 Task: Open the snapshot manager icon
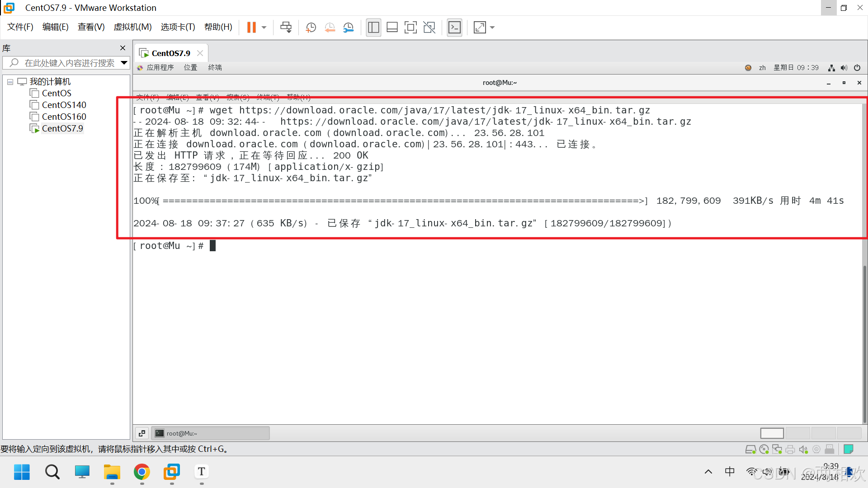point(348,28)
